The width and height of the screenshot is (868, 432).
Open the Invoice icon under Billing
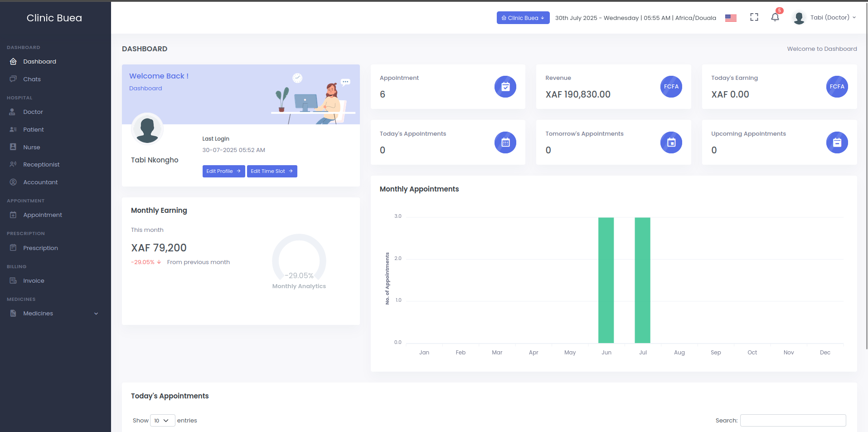pyautogui.click(x=14, y=280)
